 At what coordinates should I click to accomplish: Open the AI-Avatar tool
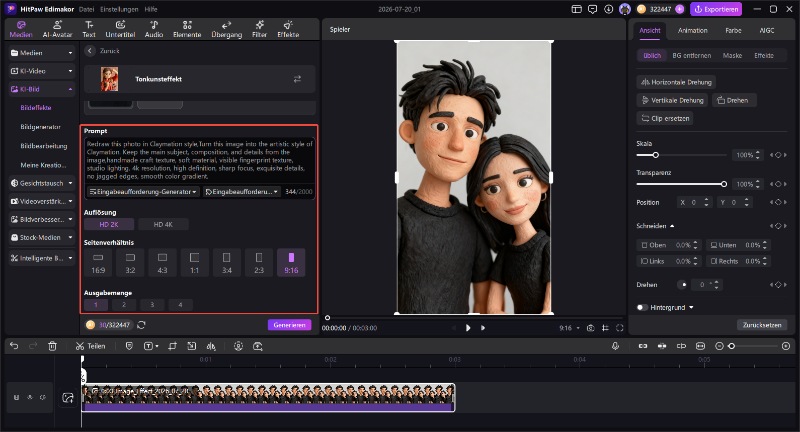click(57, 29)
